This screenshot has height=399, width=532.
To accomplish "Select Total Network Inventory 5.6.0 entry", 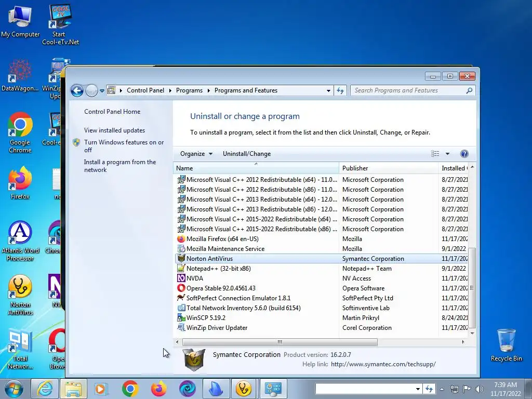I will click(321, 308).
